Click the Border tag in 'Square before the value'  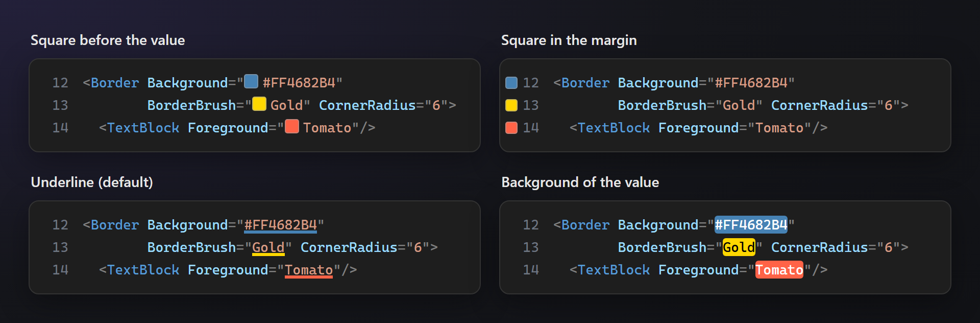pyautogui.click(x=115, y=83)
